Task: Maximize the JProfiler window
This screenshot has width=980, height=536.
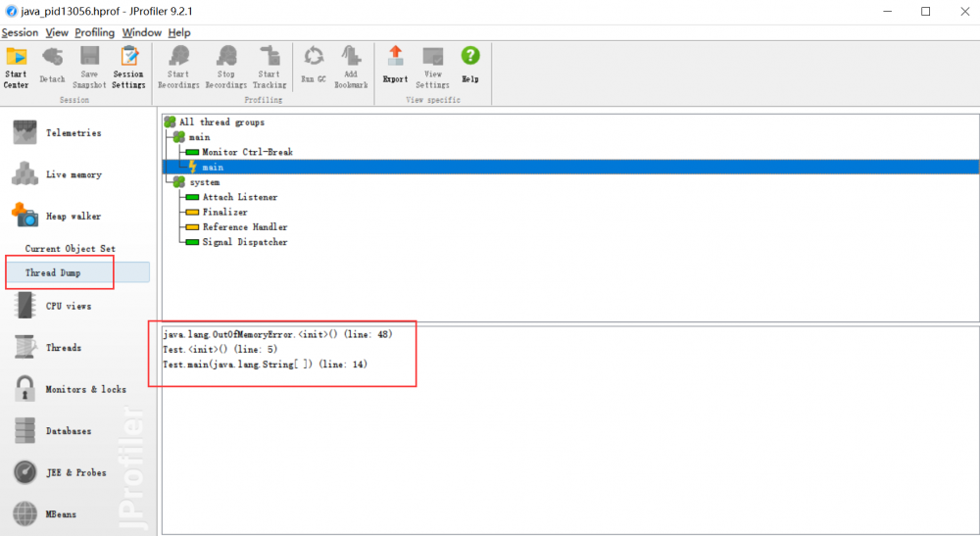Action: click(x=926, y=11)
